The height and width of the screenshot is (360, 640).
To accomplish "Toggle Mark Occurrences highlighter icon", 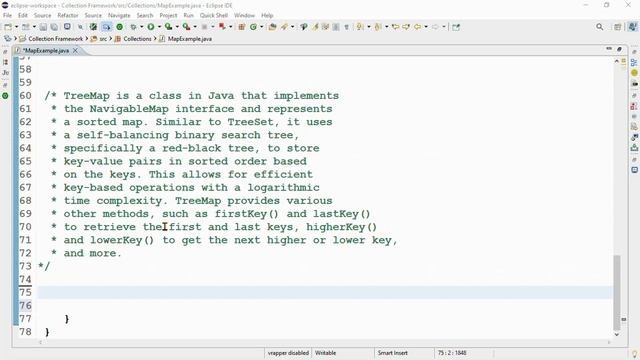I will pyautogui.click(x=315, y=27).
